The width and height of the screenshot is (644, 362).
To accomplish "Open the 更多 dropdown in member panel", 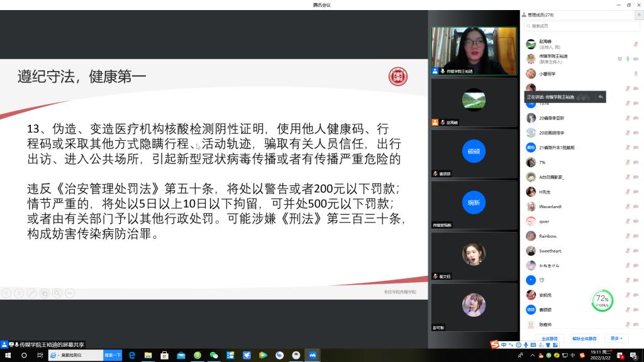I will pos(616,339).
